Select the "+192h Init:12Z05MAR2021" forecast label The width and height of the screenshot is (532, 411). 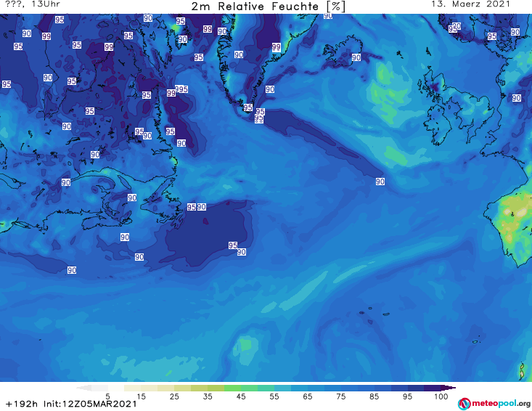pos(71,404)
